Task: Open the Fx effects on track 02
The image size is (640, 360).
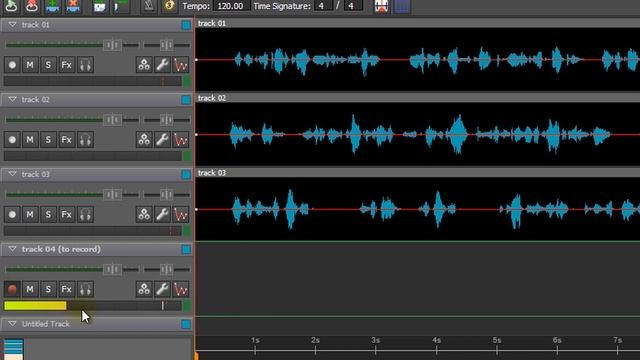Action: coord(67,140)
